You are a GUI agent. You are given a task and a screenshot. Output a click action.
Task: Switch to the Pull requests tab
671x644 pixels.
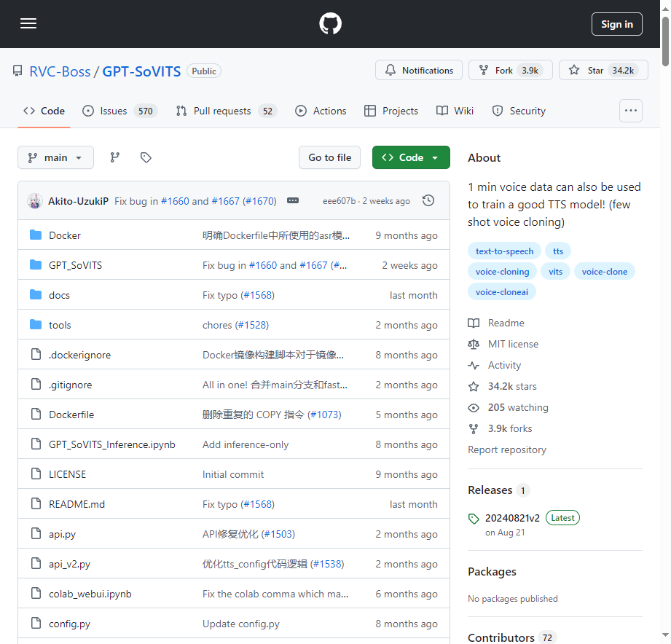(x=227, y=111)
